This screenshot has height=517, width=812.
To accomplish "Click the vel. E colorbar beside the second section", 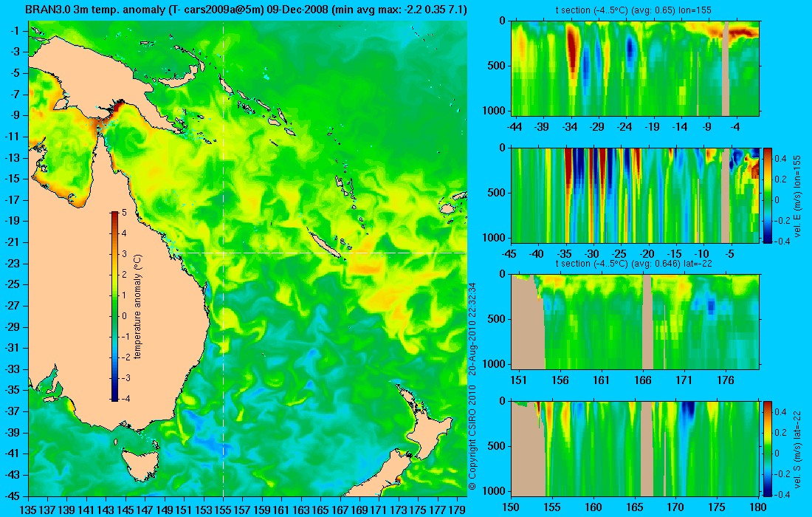I will point(767,195).
